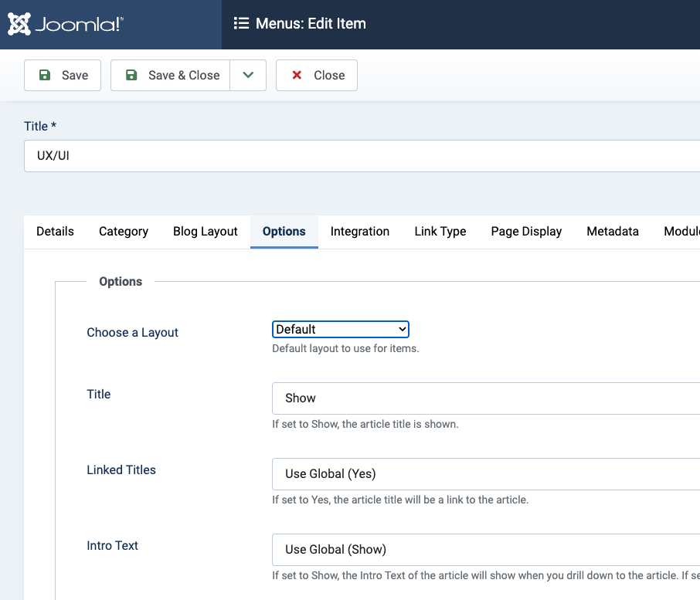Open the Category tab

(x=124, y=232)
